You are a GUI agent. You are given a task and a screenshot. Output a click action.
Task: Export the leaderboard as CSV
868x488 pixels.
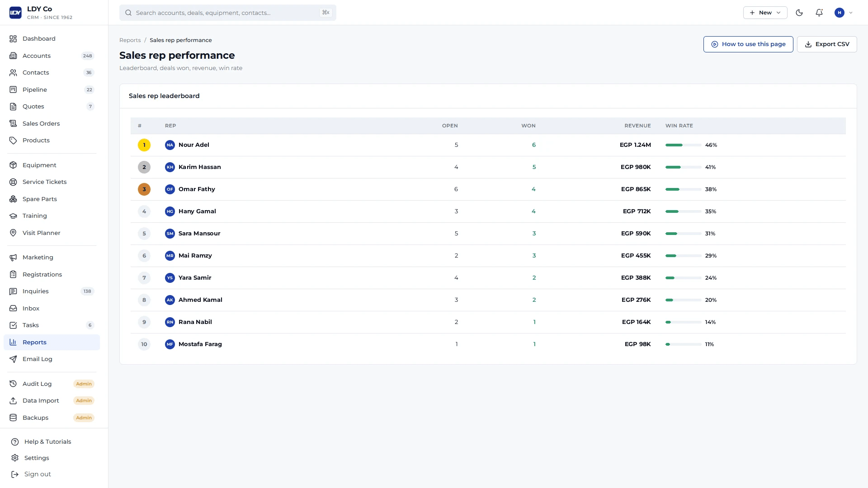[x=827, y=44]
